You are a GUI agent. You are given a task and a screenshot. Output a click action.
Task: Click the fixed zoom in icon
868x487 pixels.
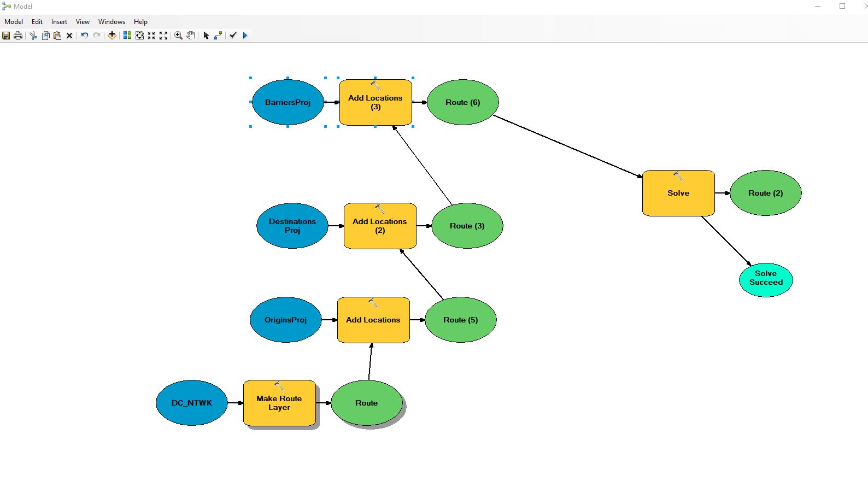[151, 36]
